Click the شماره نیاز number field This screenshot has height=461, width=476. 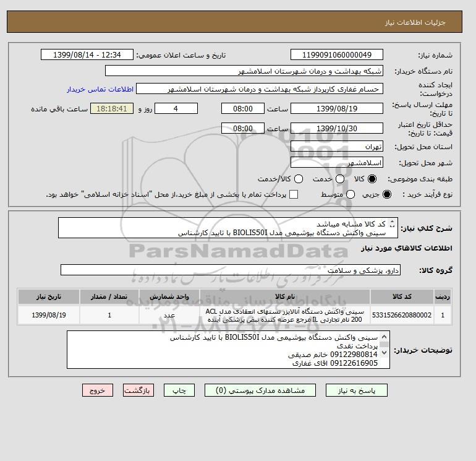click(337, 54)
